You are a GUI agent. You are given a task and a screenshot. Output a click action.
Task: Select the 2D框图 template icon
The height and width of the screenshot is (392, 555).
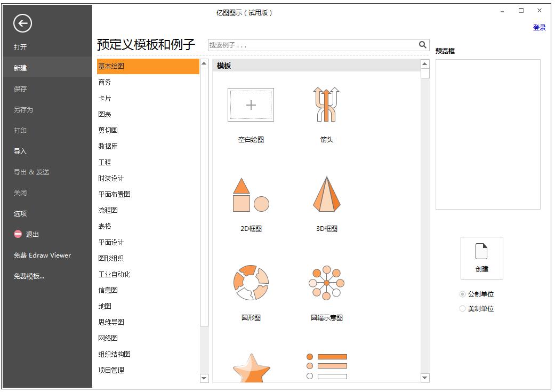coord(250,197)
